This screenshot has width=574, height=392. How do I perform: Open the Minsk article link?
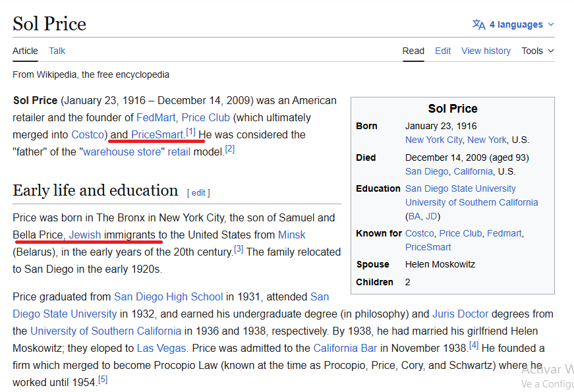[291, 235]
